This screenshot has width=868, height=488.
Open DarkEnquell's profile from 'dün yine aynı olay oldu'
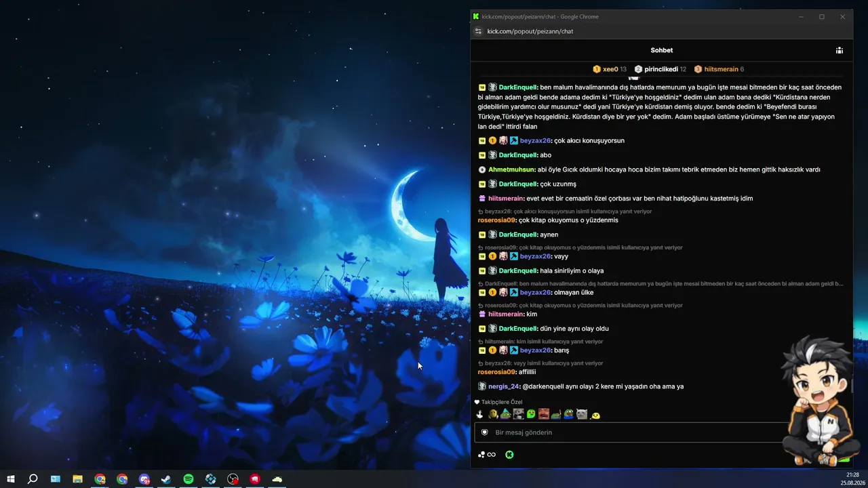pos(518,329)
